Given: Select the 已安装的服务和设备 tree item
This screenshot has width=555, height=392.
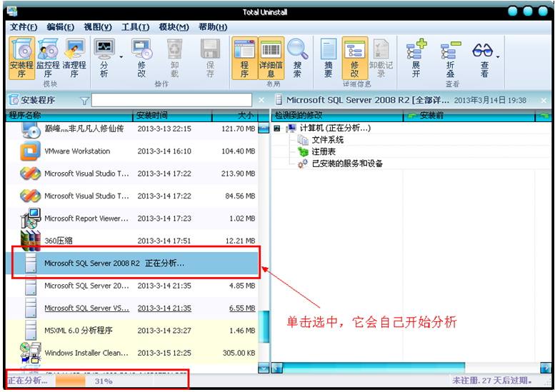Looking at the screenshot, I should pos(347,164).
